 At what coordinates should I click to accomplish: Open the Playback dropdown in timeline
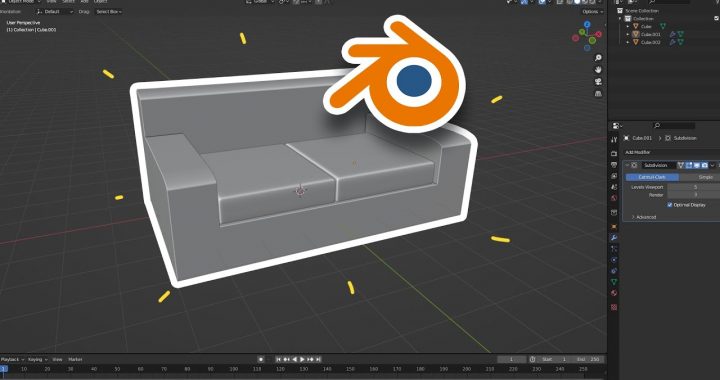pyautogui.click(x=12, y=359)
